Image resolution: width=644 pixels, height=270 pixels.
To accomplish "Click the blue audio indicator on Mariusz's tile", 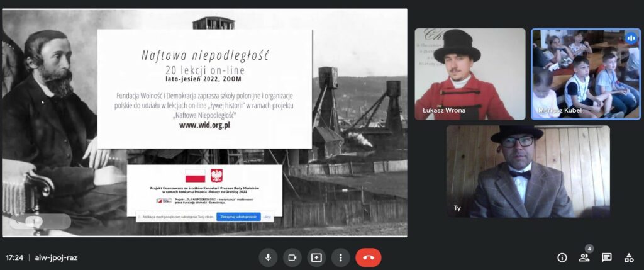I will (x=630, y=38).
